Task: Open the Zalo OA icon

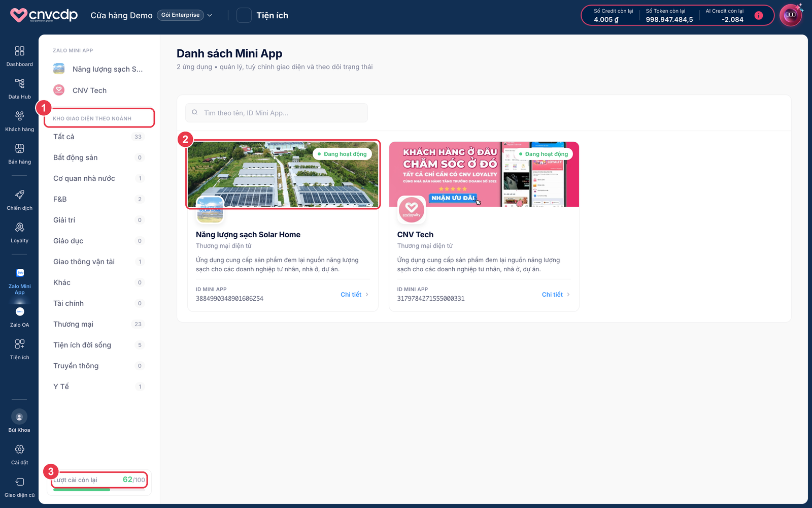Action: (x=20, y=311)
